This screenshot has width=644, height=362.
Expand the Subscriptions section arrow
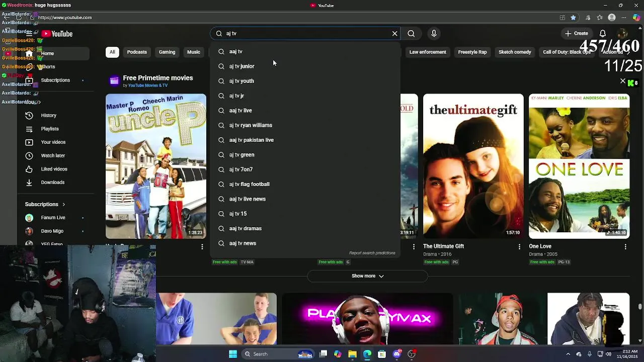coord(64,205)
